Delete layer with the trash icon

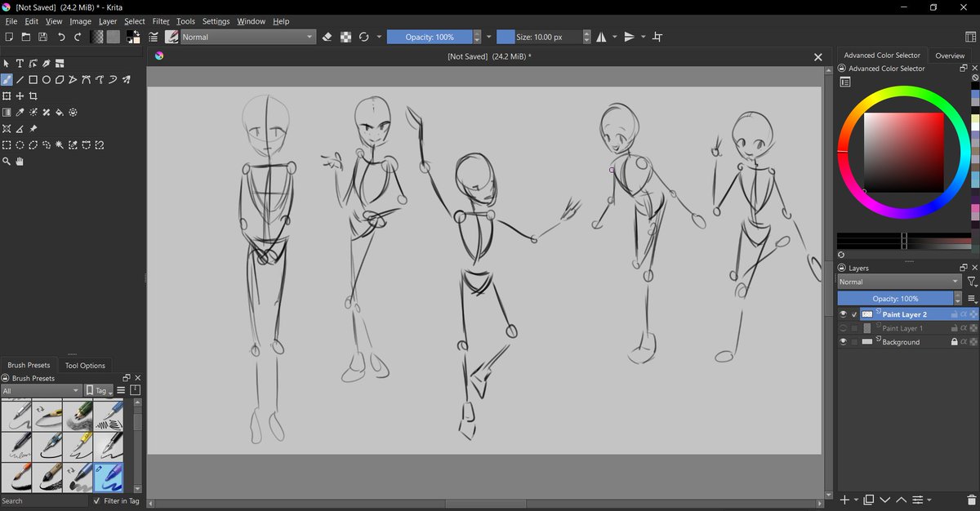[971, 499]
